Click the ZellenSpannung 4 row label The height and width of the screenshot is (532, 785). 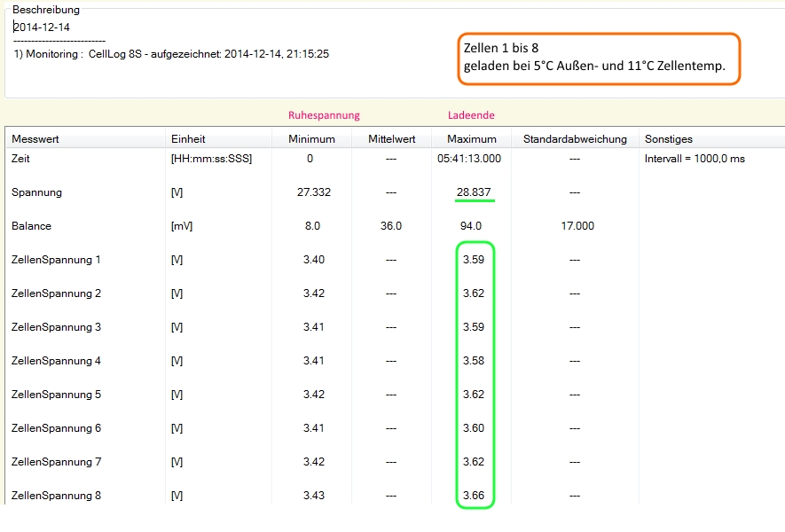point(56,361)
